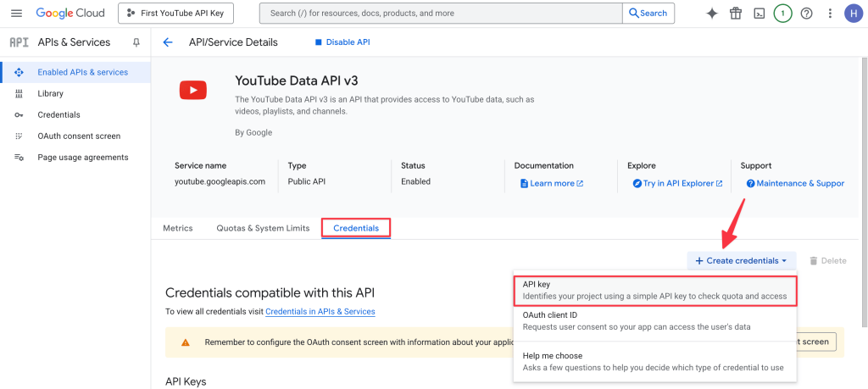Open the three-dot more options menu
Image resolution: width=868 pixels, height=389 pixels.
pyautogui.click(x=830, y=14)
